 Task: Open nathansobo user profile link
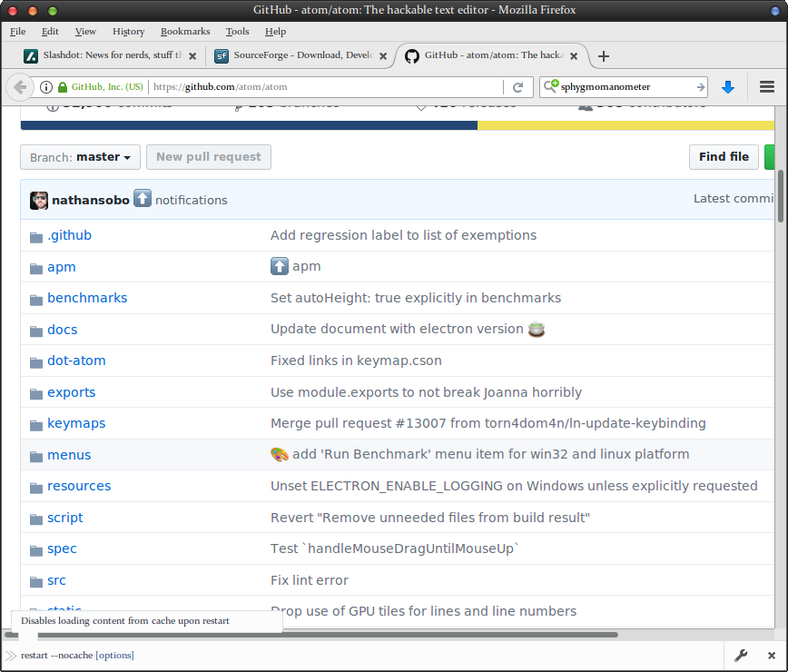(x=91, y=200)
